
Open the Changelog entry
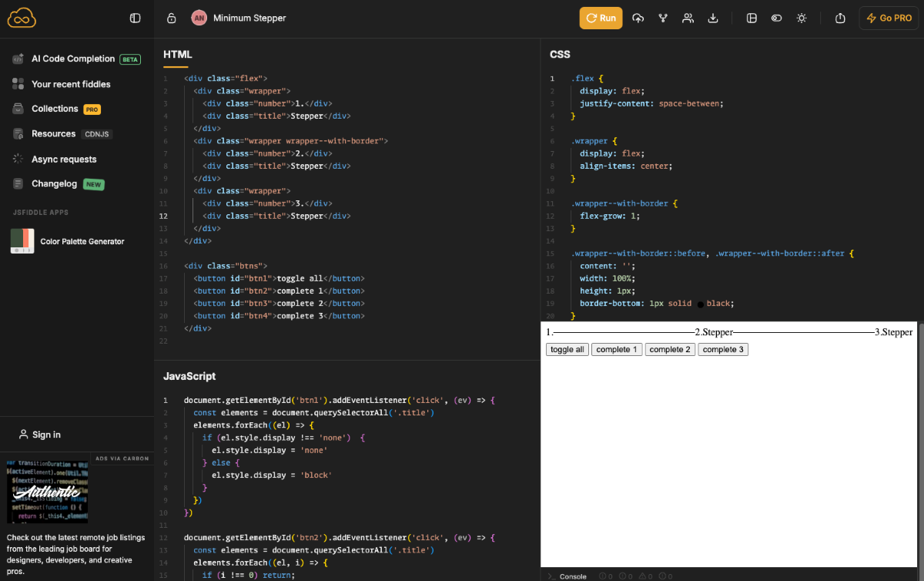[x=55, y=183]
